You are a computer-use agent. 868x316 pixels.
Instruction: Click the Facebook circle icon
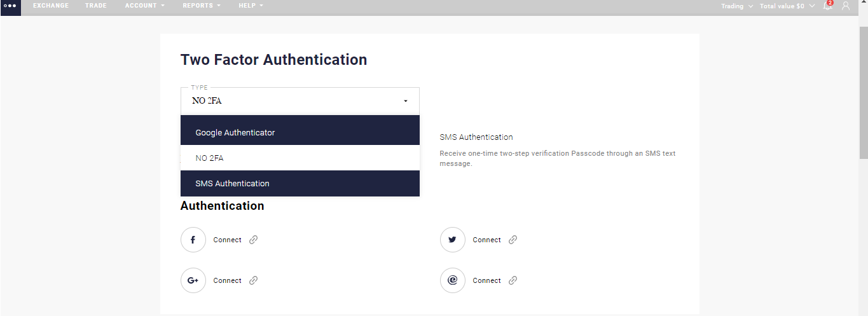pyautogui.click(x=193, y=240)
